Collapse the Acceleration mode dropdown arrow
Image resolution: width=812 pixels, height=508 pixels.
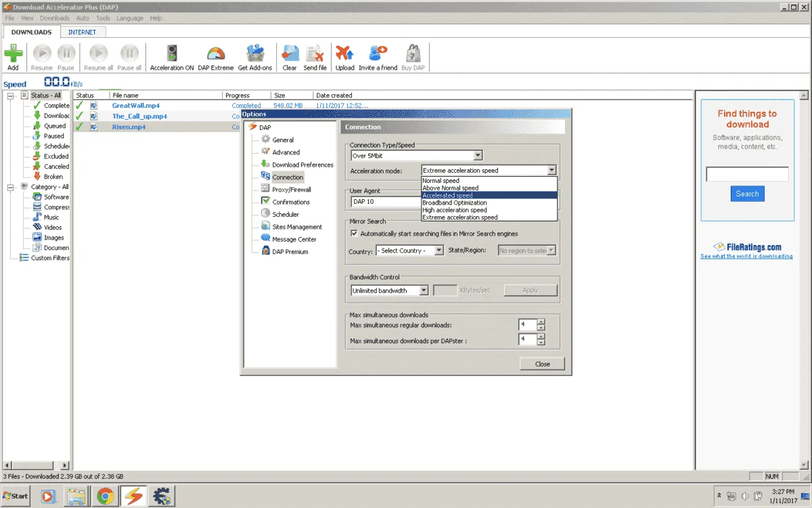(x=551, y=171)
